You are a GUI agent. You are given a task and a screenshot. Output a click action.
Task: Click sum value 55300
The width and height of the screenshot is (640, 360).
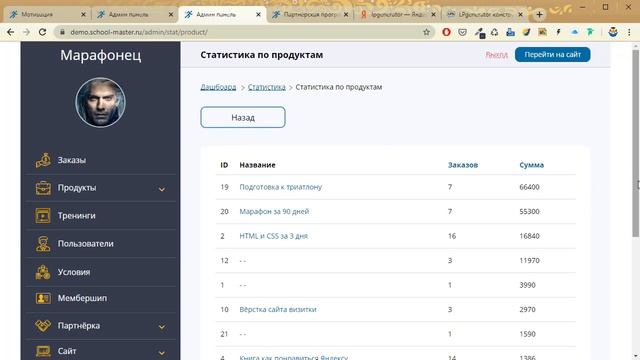coord(529,211)
